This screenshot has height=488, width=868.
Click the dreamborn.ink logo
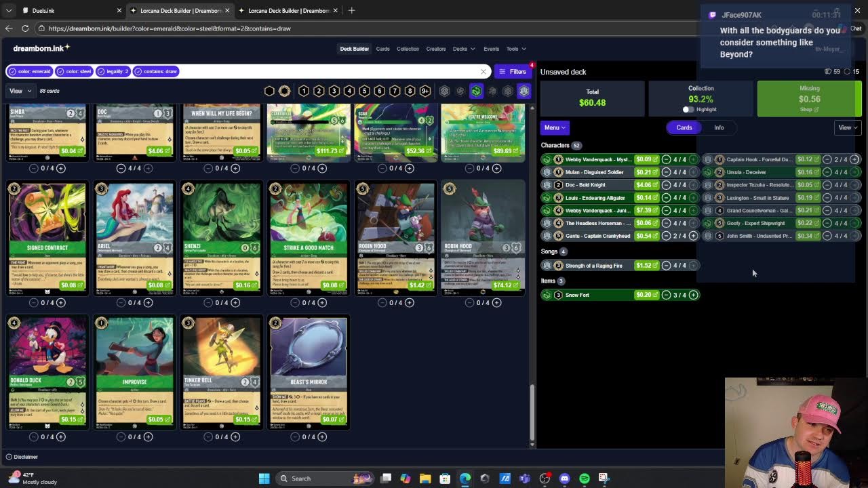pyautogui.click(x=41, y=48)
